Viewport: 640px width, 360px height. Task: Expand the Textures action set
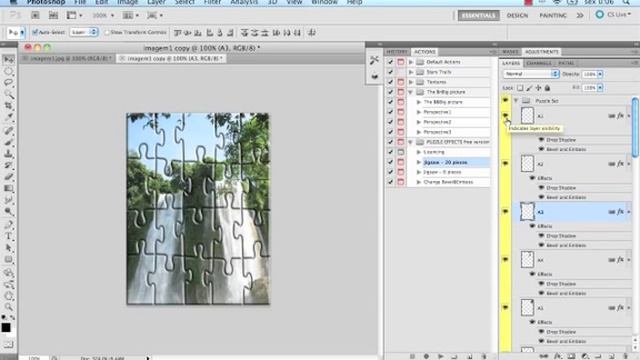[411, 82]
